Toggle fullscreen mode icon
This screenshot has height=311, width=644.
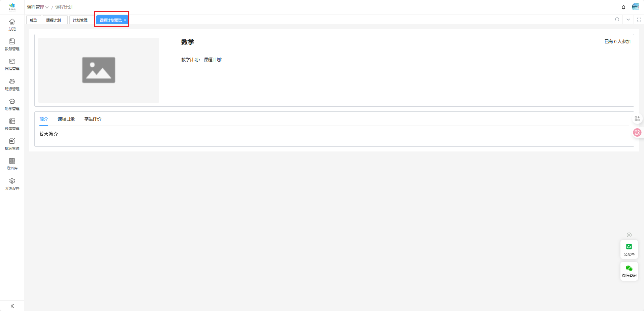(x=639, y=20)
